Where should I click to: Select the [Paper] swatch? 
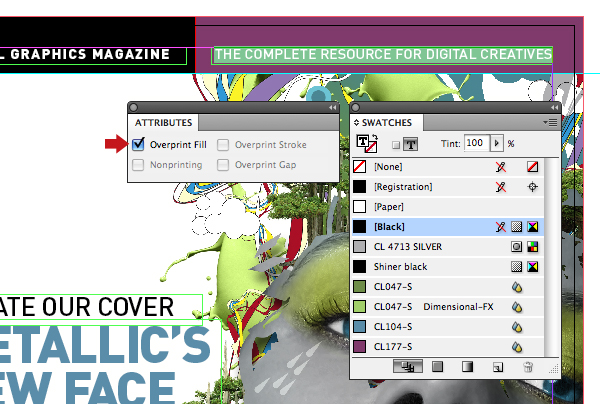tap(448, 207)
